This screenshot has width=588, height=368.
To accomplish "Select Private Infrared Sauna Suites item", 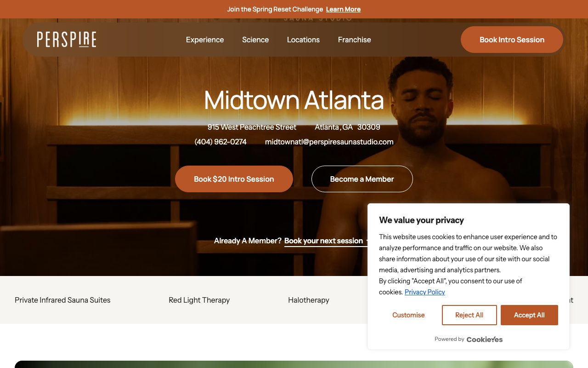I will click(62, 300).
